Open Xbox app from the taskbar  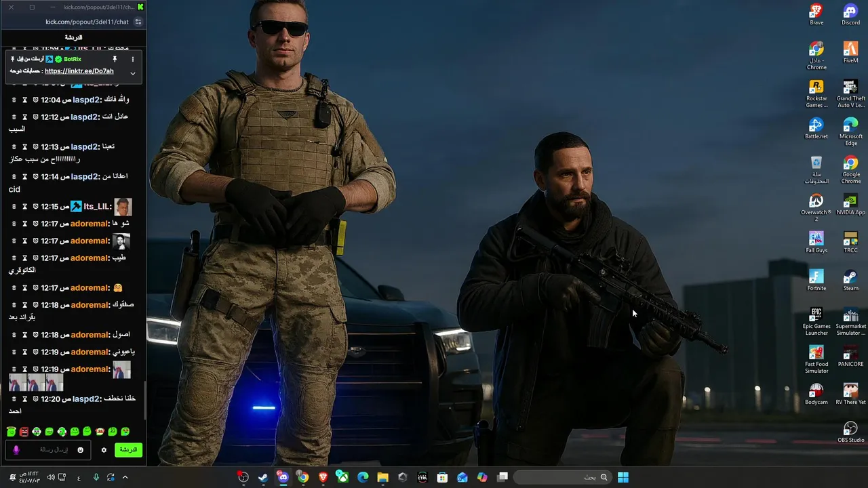342,477
